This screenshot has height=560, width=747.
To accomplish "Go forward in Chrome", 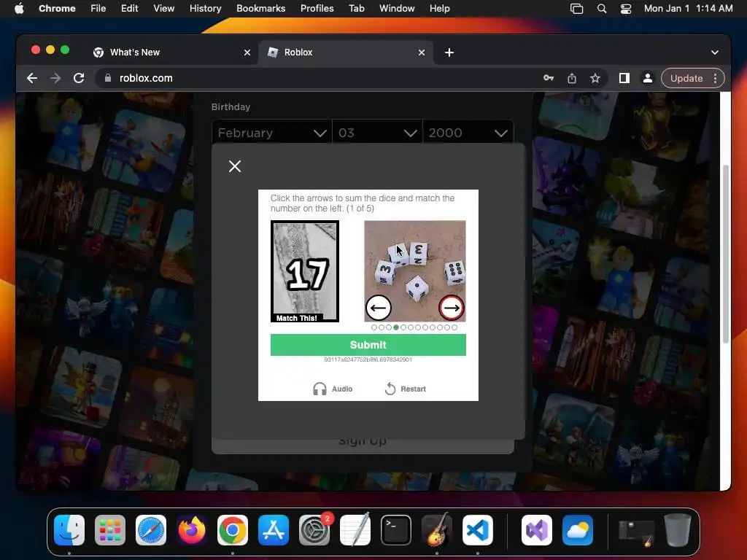I will click(55, 78).
